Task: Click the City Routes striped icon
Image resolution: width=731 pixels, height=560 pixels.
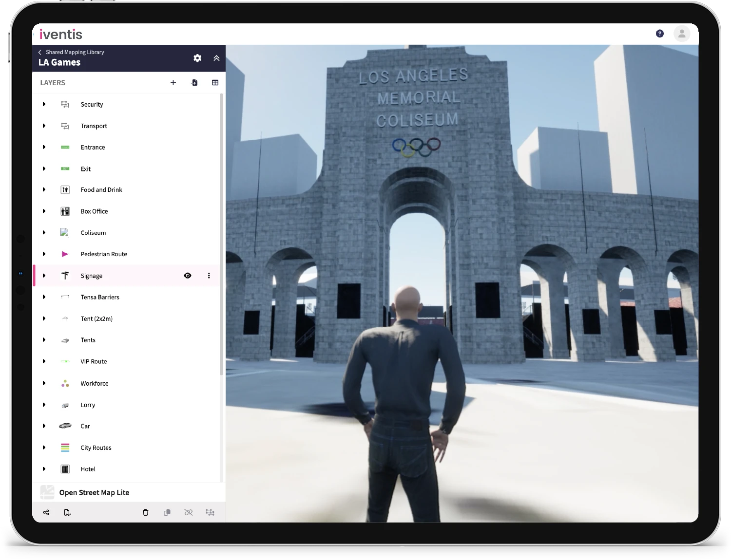Action: pos(65,448)
